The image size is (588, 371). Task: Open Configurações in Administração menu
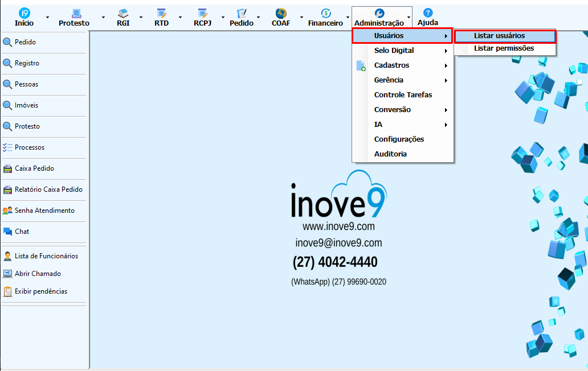(399, 139)
